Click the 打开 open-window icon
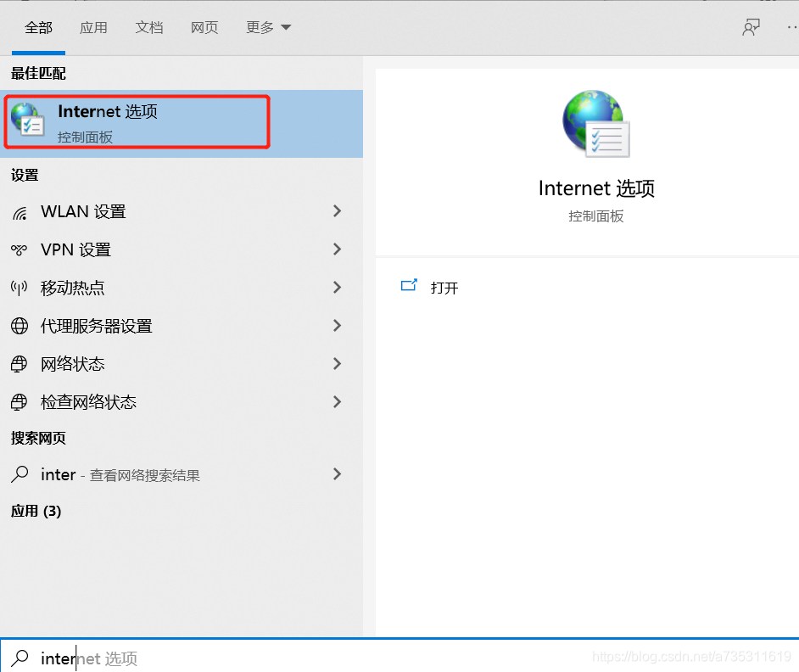Viewport: 799px width, 672px height. click(409, 286)
